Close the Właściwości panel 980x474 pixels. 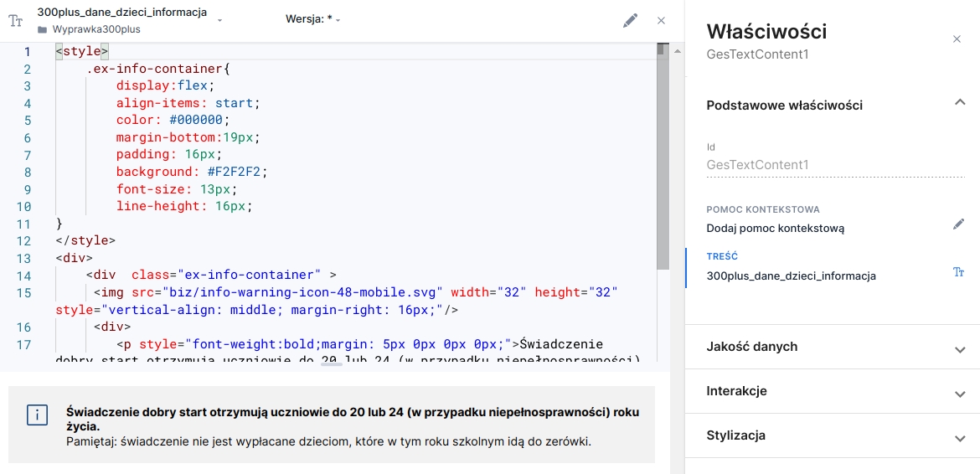pyautogui.click(x=957, y=39)
